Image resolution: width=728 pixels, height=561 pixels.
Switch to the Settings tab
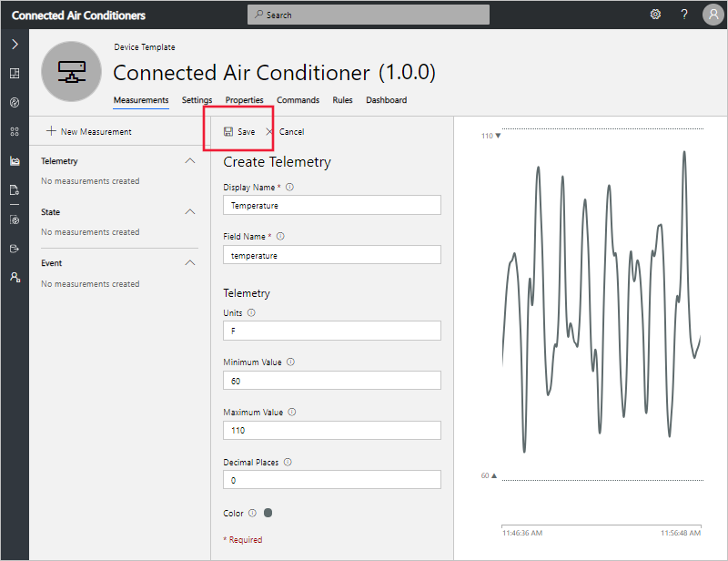point(197,100)
